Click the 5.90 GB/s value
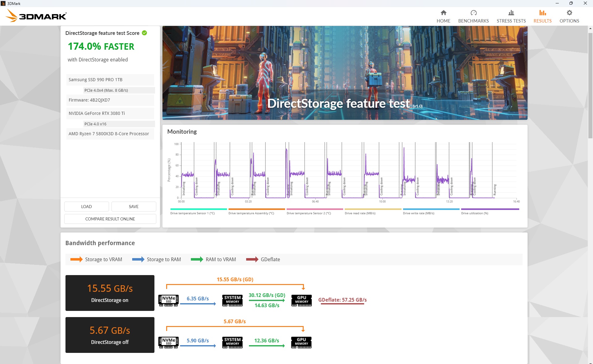This screenshot has width=593, height=364. [x=198, y=341]
